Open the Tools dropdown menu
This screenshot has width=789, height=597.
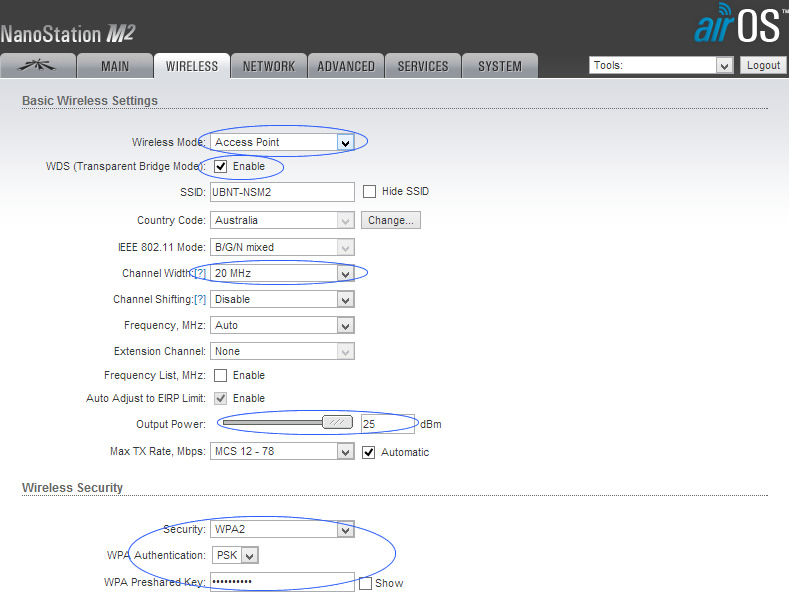tap(661, 65)
